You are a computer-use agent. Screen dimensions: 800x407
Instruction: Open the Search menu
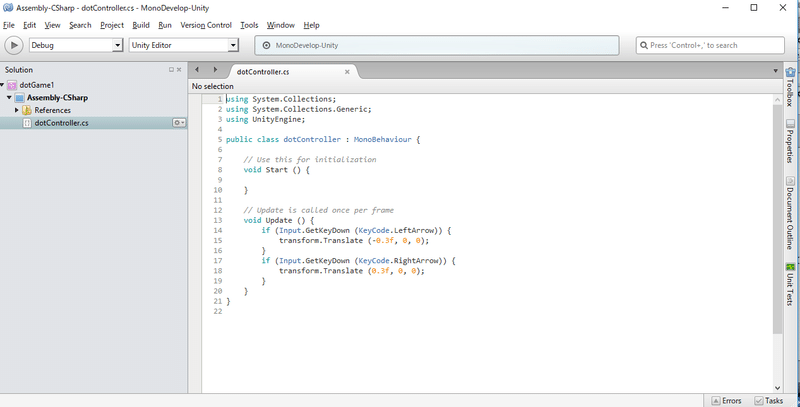[80, 25]
